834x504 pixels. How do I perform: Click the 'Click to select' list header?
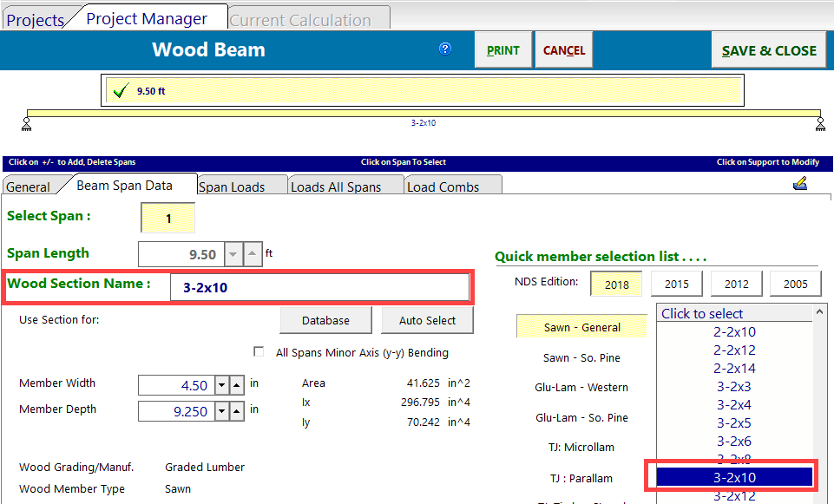734,314
